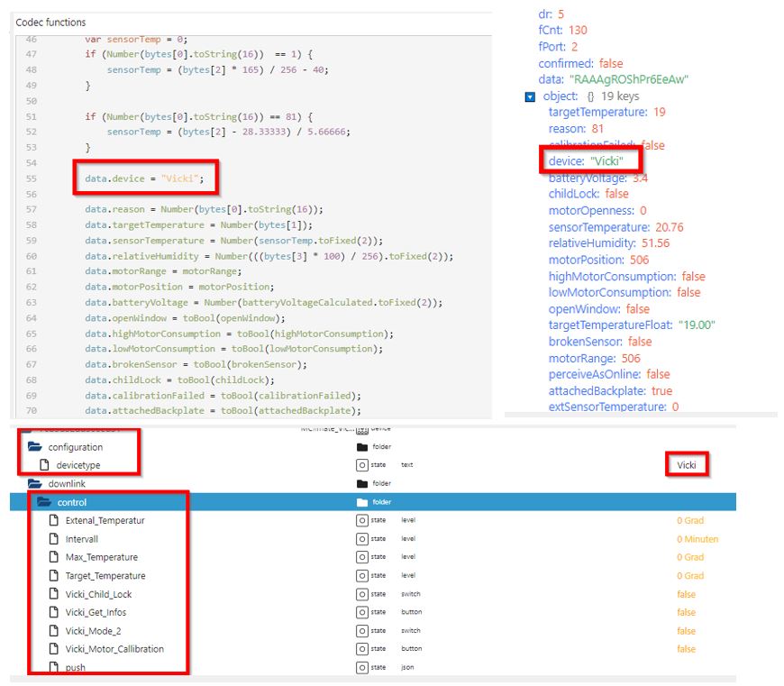Viewport: 784px width, 686px height.
Task: Click 0 Grad value of Extenal_Temperatur
Action: [690, 520]
